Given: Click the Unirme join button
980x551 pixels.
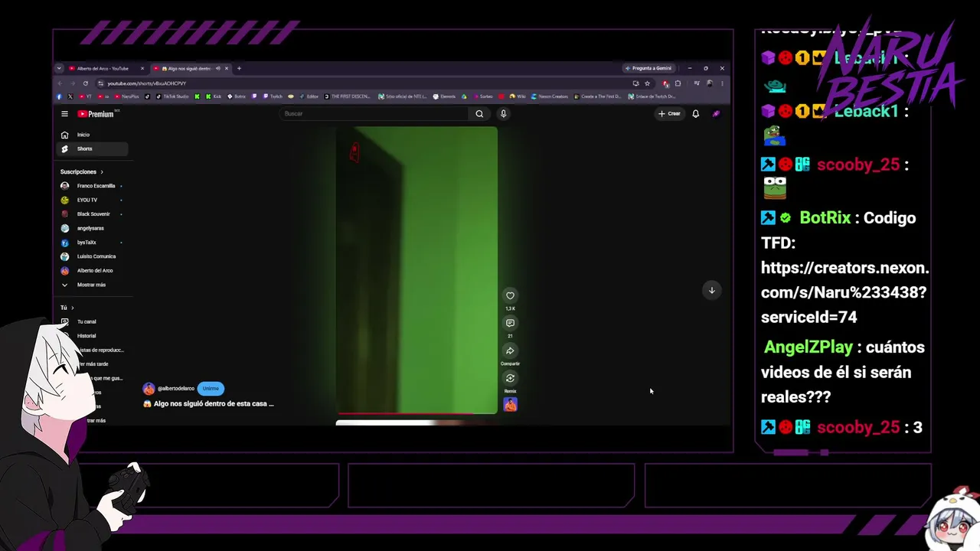Looking at the screenshot, I should point(211,389).
